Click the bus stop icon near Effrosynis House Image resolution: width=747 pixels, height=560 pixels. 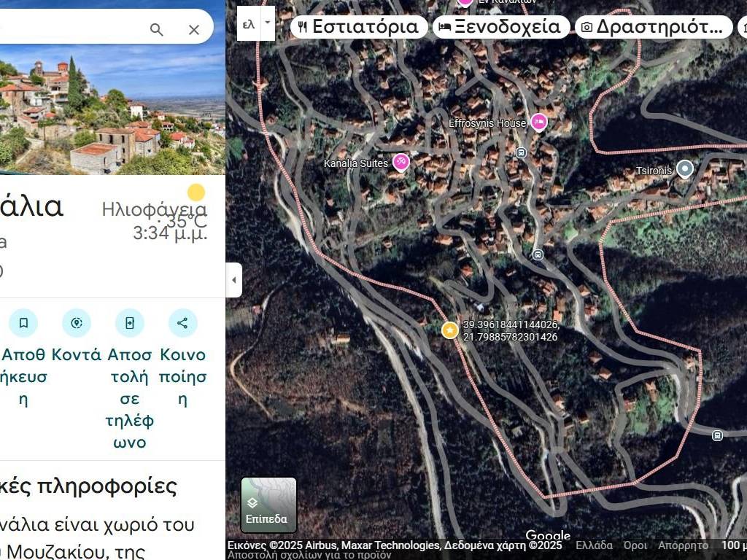tap(521, 153)
